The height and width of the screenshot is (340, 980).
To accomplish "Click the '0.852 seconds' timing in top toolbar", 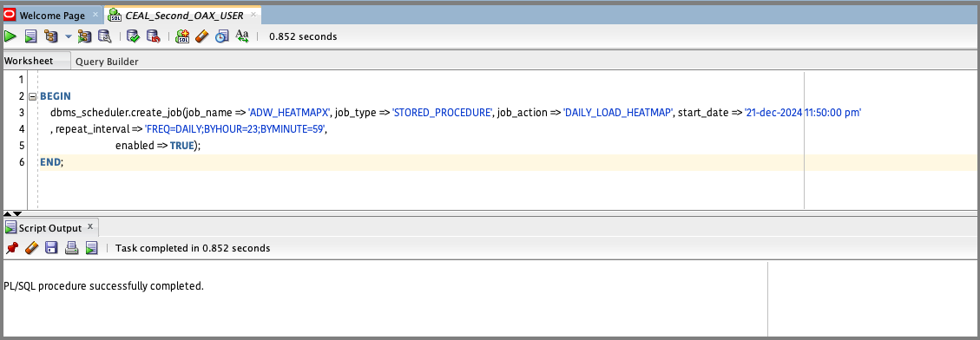I will pos(303,36).
